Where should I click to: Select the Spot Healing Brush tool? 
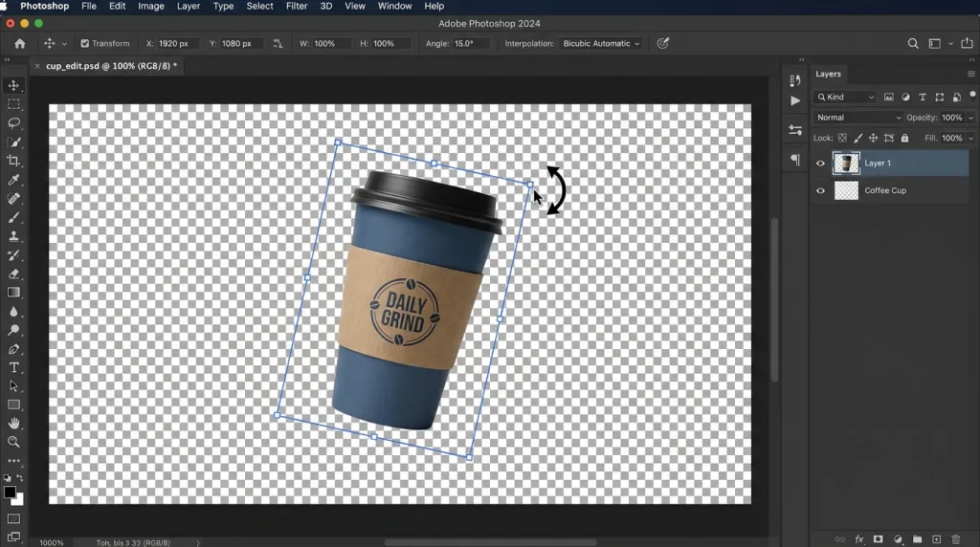click(13, 199)
